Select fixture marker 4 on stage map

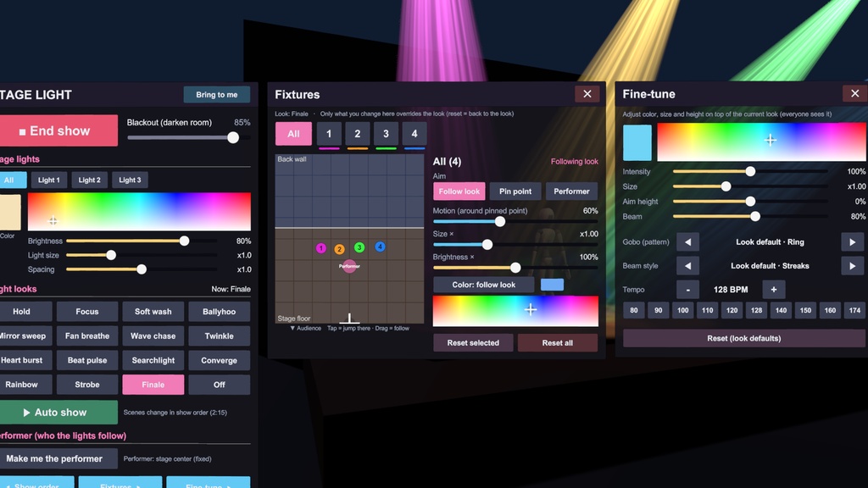click(x=380, y=247)
